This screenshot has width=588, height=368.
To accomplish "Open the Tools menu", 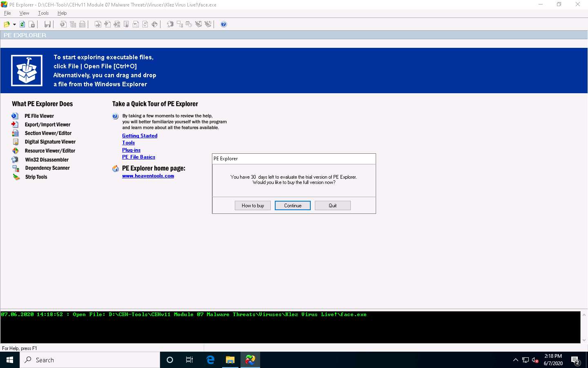I will [x=43, y=13].
